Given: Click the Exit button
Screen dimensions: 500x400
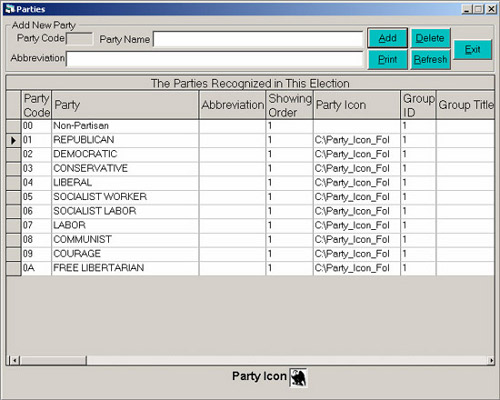Looking at the screenshot, I should [472, 50].
